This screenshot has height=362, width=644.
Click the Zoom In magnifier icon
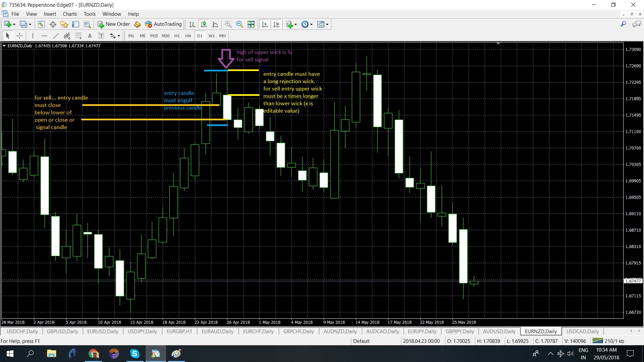[x=228, y=24]
